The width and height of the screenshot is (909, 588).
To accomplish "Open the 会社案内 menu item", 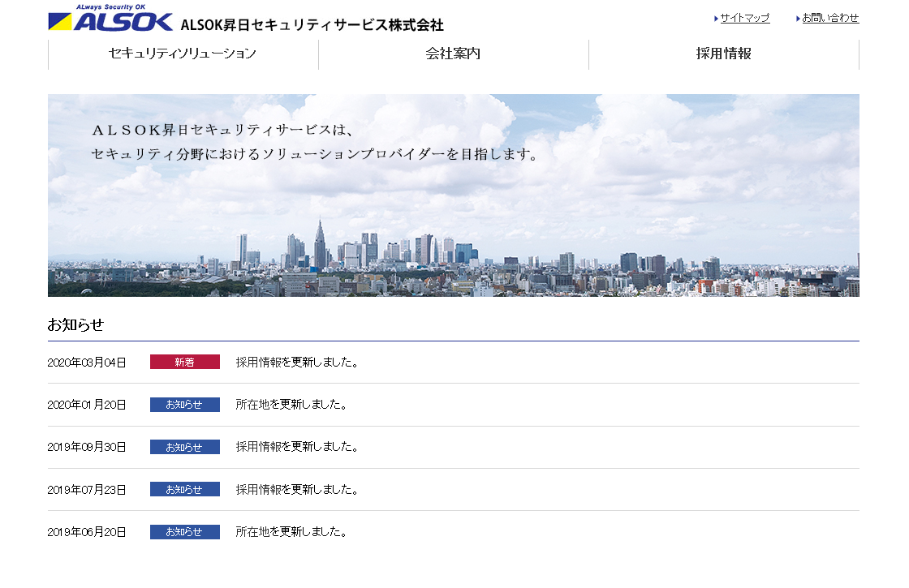I will (454, 54).
